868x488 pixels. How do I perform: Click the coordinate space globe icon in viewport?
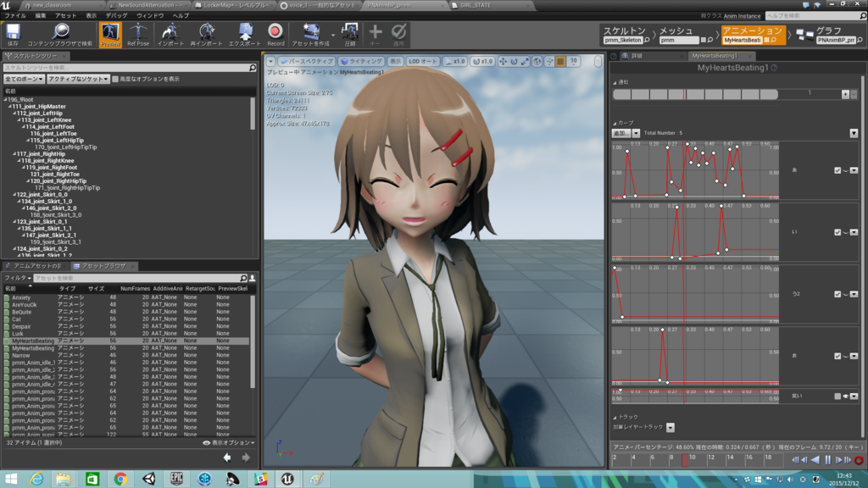click(x=537, y=61)
